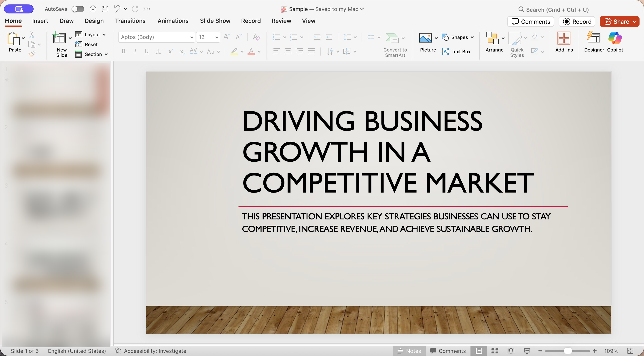Click the zoom slider handle
The image size is (644, 356).
[x=568, y=351]
